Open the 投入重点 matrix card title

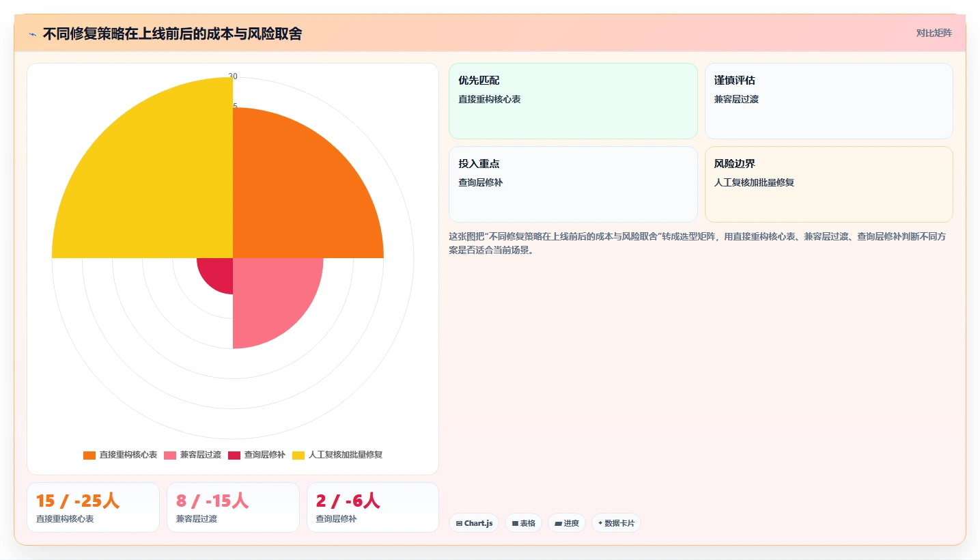click(479, 164)
